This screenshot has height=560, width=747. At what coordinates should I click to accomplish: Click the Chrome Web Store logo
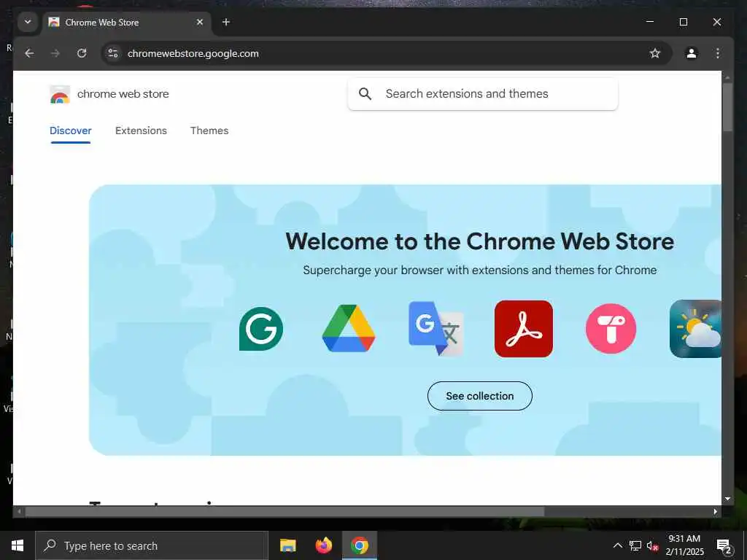60,94
